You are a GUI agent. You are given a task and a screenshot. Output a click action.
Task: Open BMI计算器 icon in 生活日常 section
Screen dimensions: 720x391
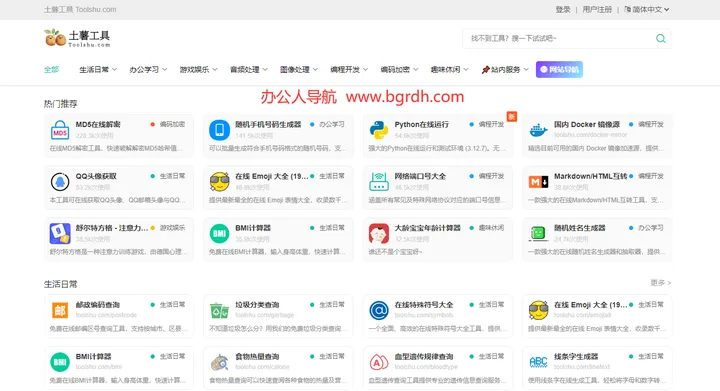pyautogui.click(x=60, y=362)
